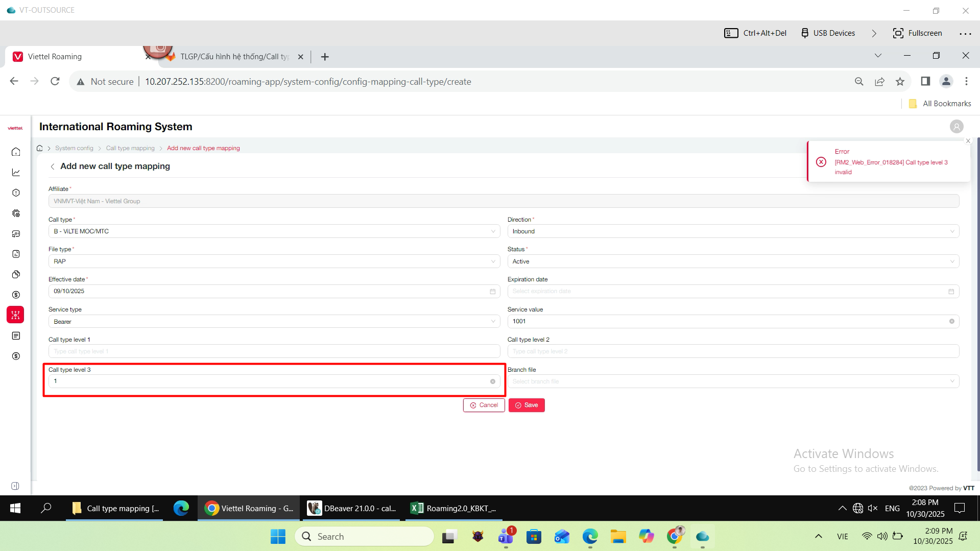
Task: Click the Expiration date input field
Action: pos(728,292)
